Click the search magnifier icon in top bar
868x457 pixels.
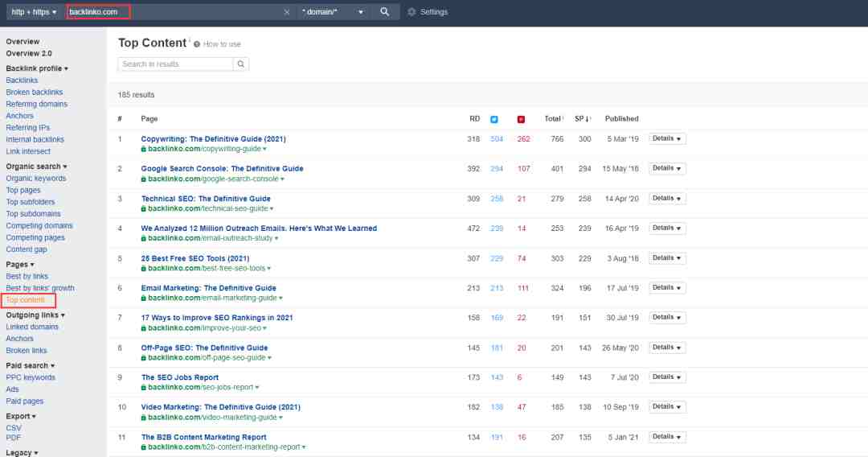[384, 11]
